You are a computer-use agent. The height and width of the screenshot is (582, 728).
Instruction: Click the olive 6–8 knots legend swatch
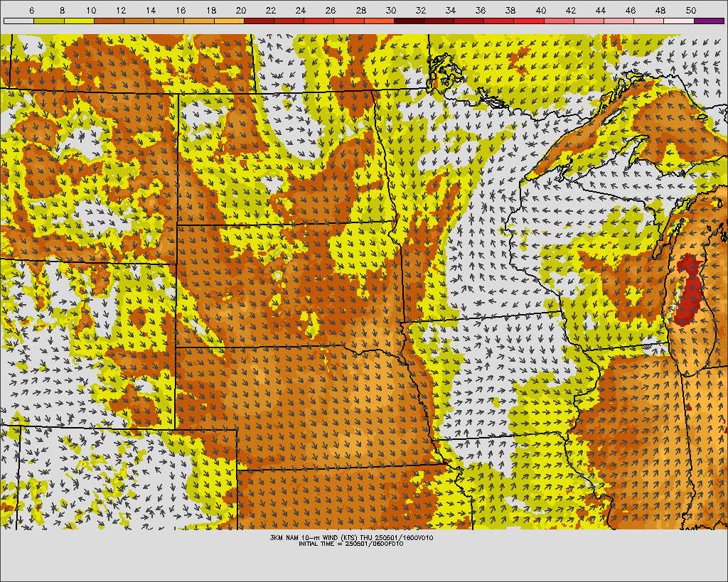pyautogui.click(x=49, y=21)
